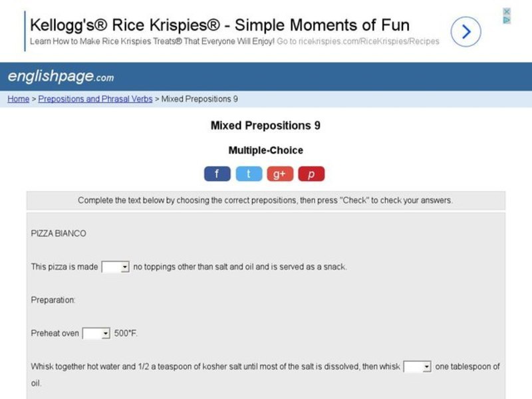The image size is (532, 399).
Task: Click the "PIZZA BIANCO" title text
Action: coord(59,233)
